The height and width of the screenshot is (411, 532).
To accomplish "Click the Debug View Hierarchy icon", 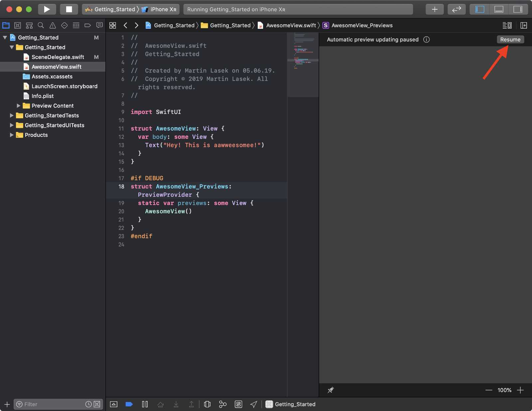I will point(207,404).
